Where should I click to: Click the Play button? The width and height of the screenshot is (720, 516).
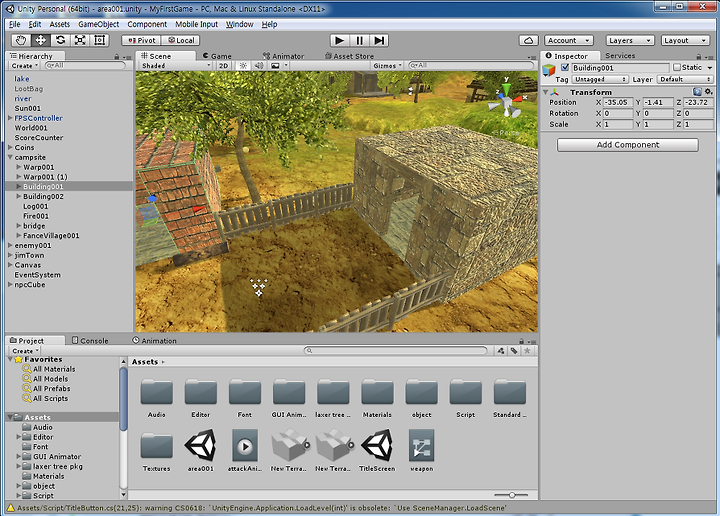tap(339, 40)
